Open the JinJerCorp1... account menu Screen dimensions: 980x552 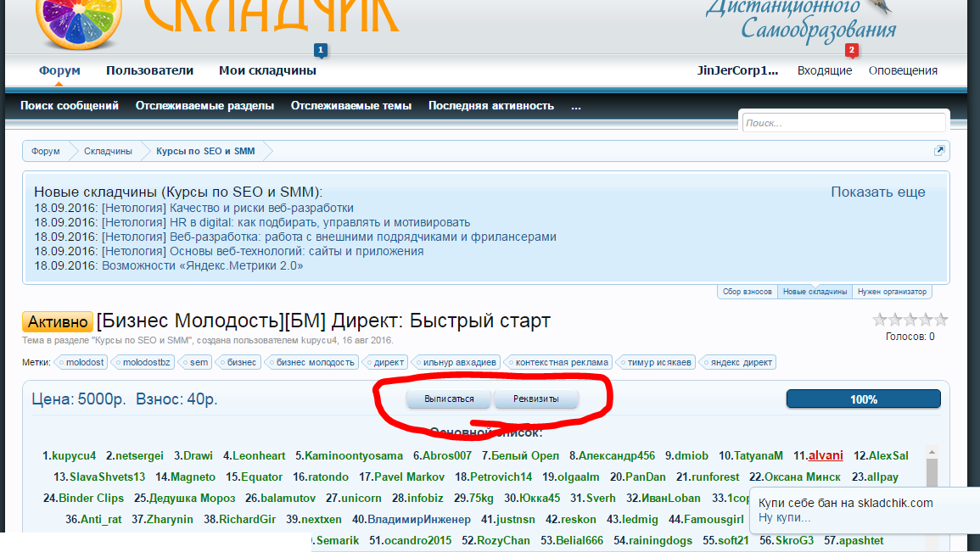pyautogui.click(x=737, y=70)
